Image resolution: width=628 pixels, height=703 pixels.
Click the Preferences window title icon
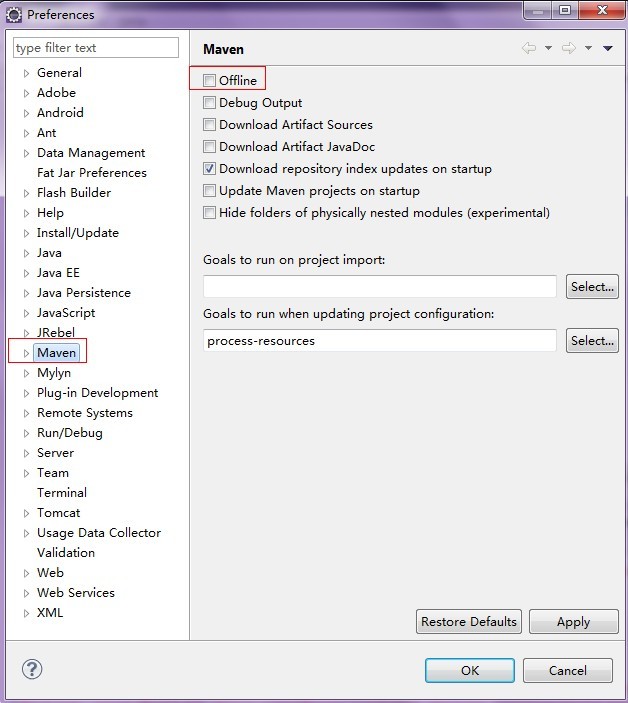point(14,15)
